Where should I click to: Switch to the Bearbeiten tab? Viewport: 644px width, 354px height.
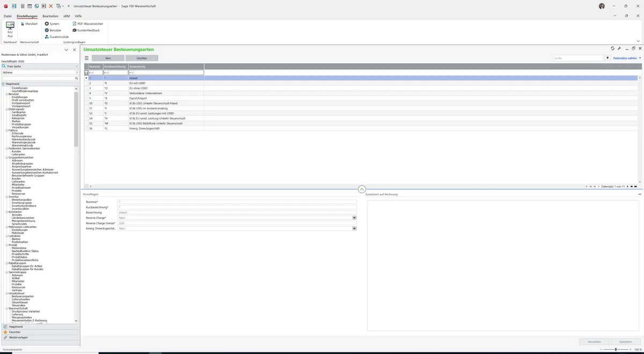pyautogui.click(x=50, y=16)
